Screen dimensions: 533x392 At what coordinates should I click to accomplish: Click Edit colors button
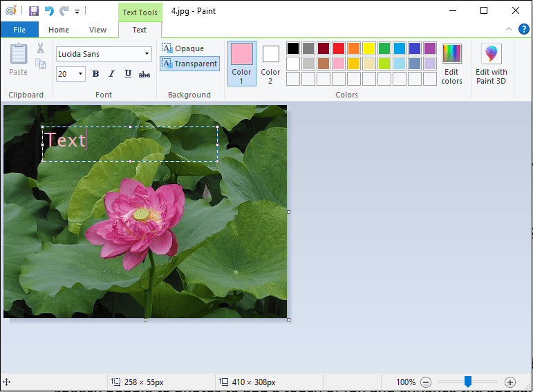point(451,64)
